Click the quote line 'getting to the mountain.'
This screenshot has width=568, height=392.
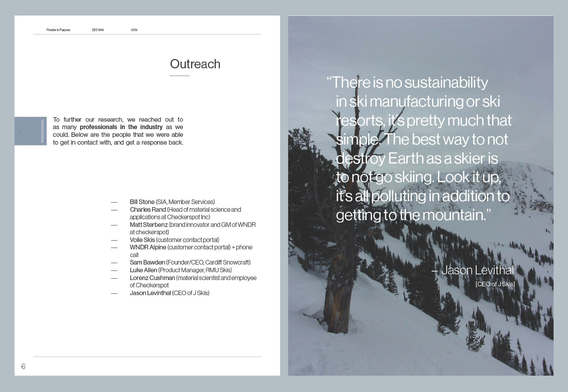click(413, 215)
